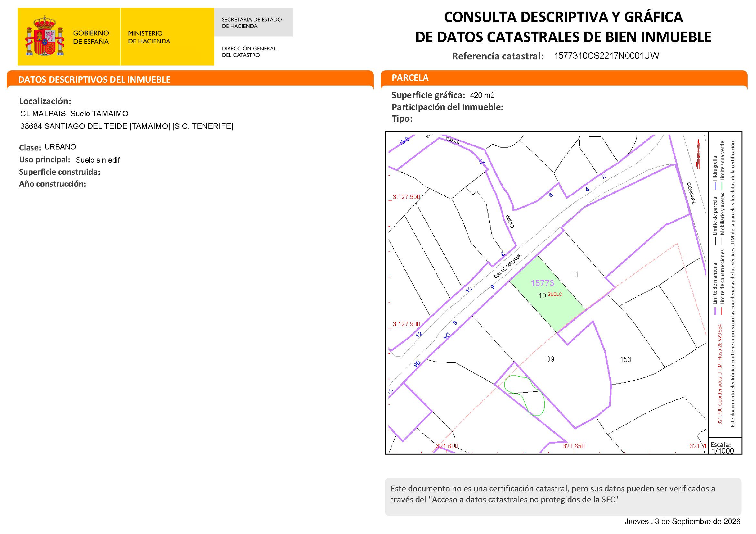The width and height of the screenshot is (756, 534).
Task: Select the green highlighted parcel 15773
Action: pos(548,294)
